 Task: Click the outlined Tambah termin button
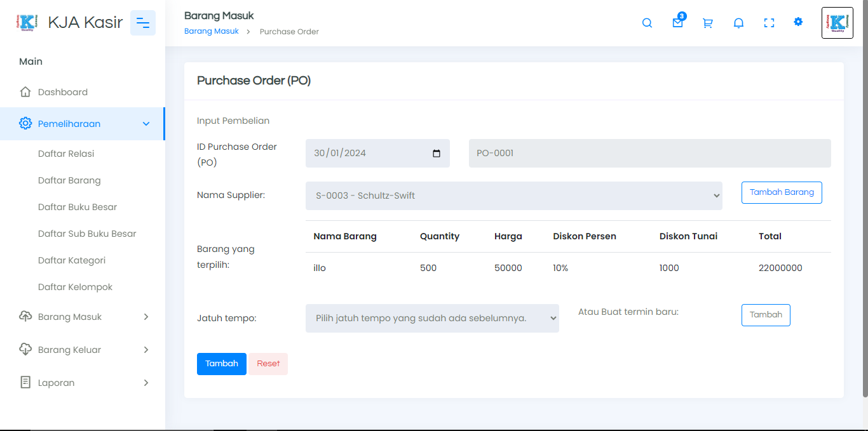coord(766,315)
